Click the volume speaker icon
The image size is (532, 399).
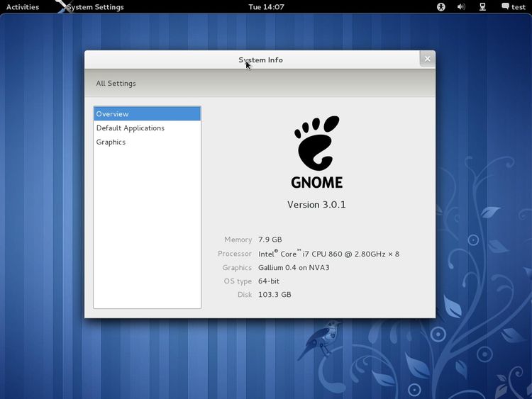461,7
